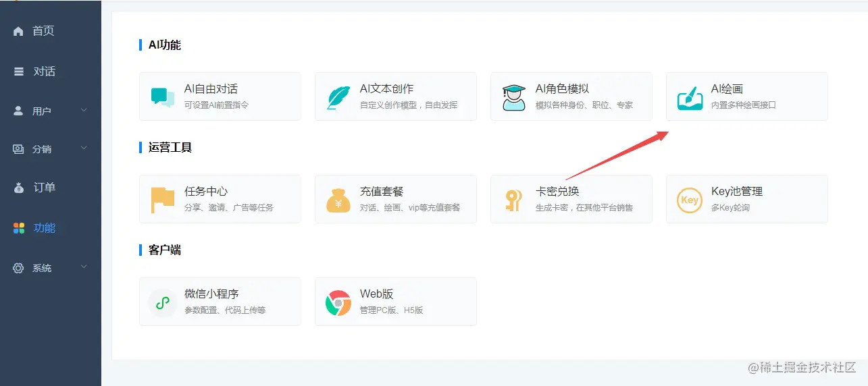Open the AI绘画 card title
The image size is (868, 386).
pyautogui.click(x=727, y=89)
